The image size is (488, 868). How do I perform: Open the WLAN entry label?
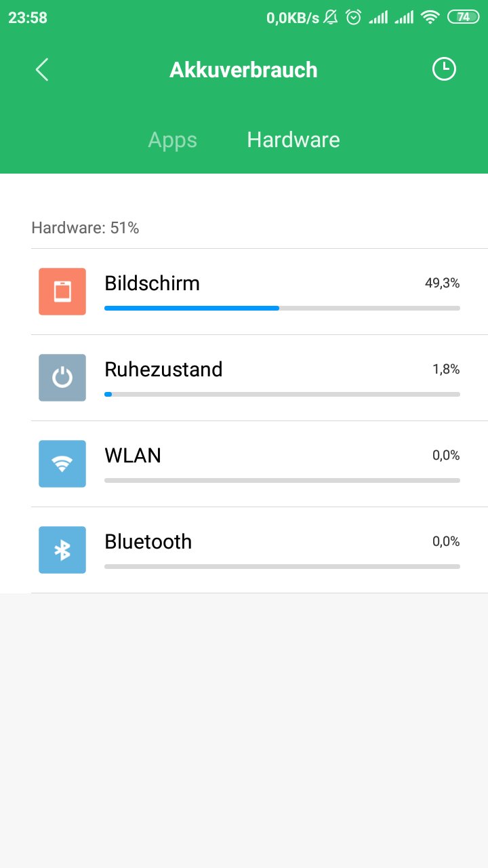[133, 456]
